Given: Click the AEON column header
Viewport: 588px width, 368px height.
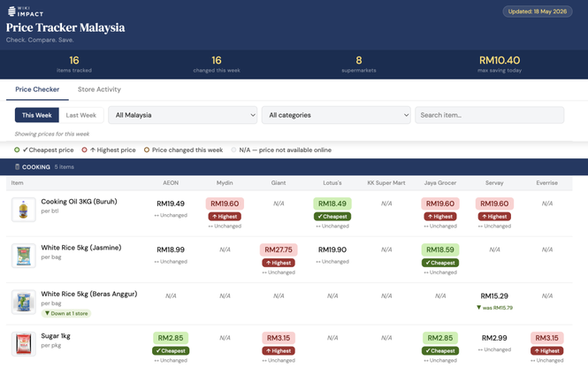Looking at the screenshot, I should (171, 183).
